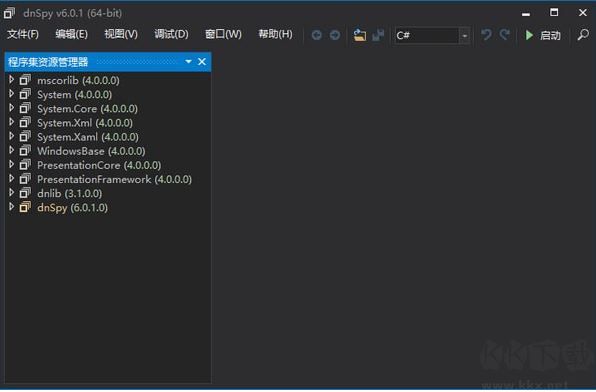Click the dnSpy (6.0.1.0) assembly icon
This screenshot has width=596, height=392.
(x=25, y=207)
